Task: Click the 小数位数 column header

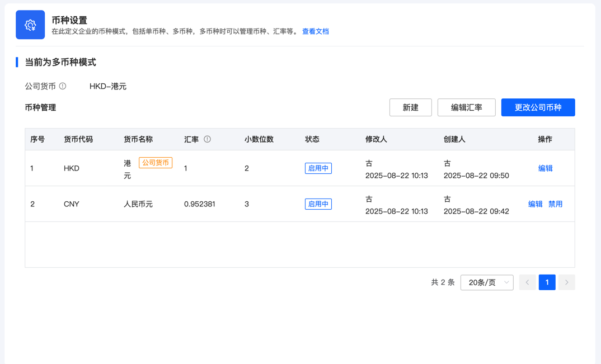Action: [x=259, y=139]
